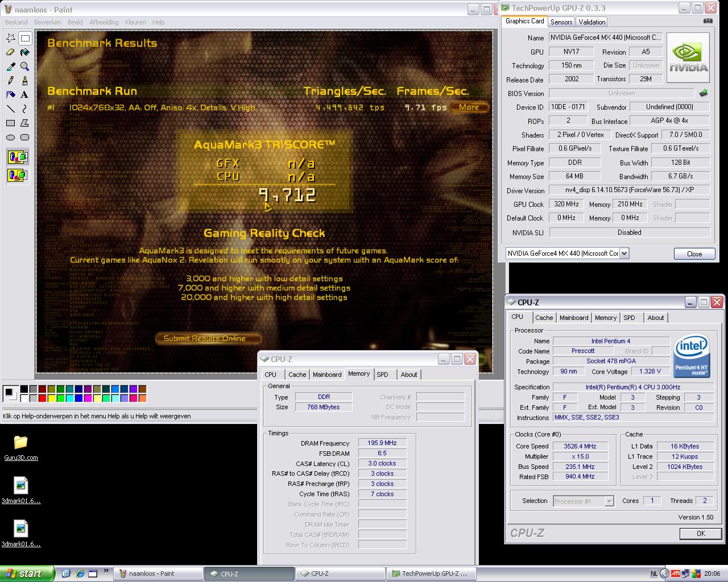This screenshot has height=582, width=728.
Task: Open the Bestand menu in Paint
Action: [16, 22]
